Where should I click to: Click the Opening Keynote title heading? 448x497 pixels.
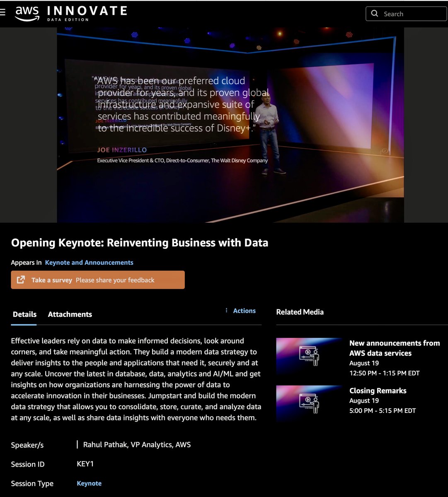coord(140,243)
